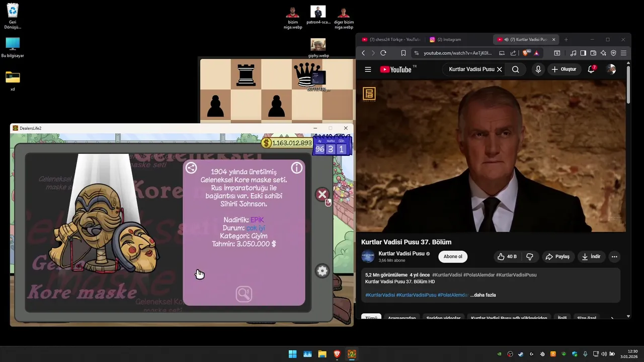Screen dimensions: 644x362
Task: Close the Kurtlar Vadisi Pusu tab
Action: 554,39
